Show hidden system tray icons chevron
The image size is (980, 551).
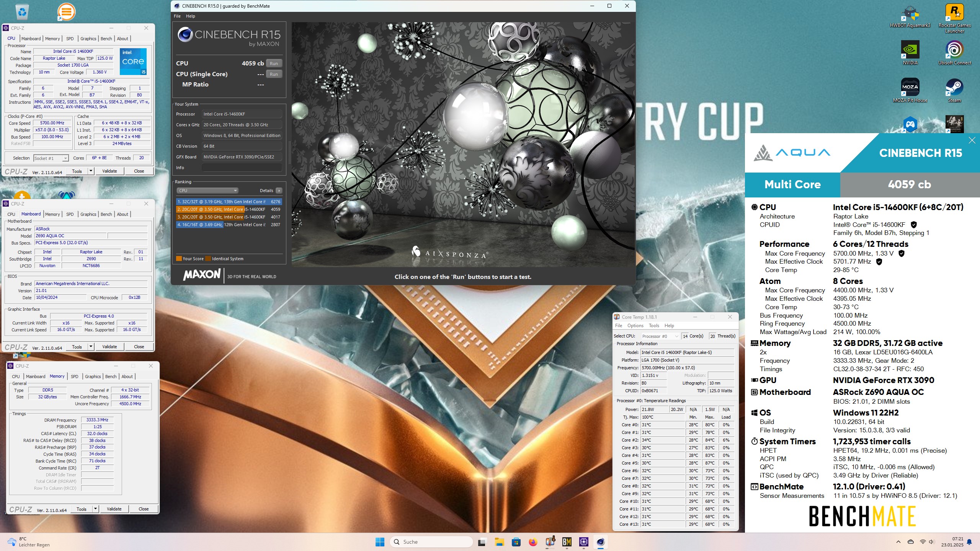pos(898,542)
